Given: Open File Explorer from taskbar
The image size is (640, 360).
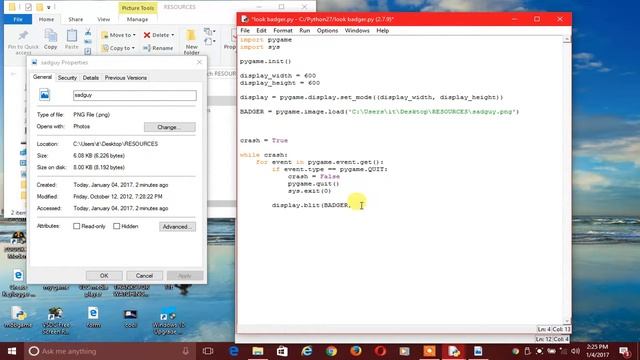Looking at the screenshot, I should point(258,351).
